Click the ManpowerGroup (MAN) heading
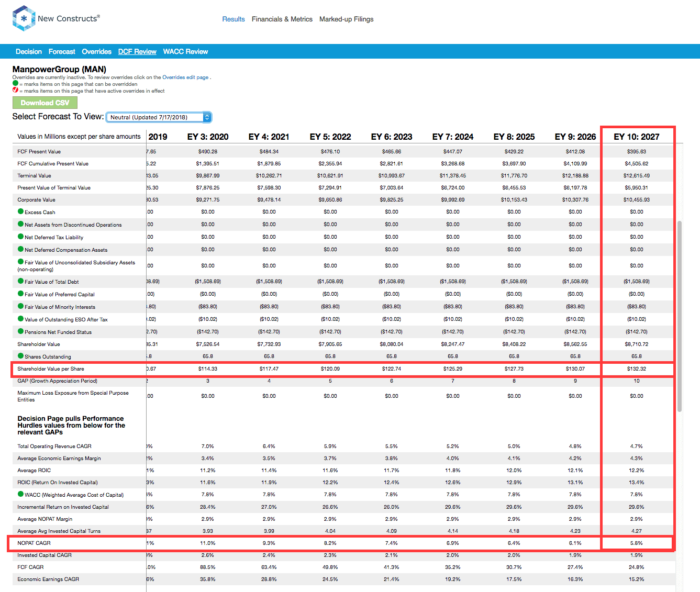700x592 pixels. [x=59, y=69]
